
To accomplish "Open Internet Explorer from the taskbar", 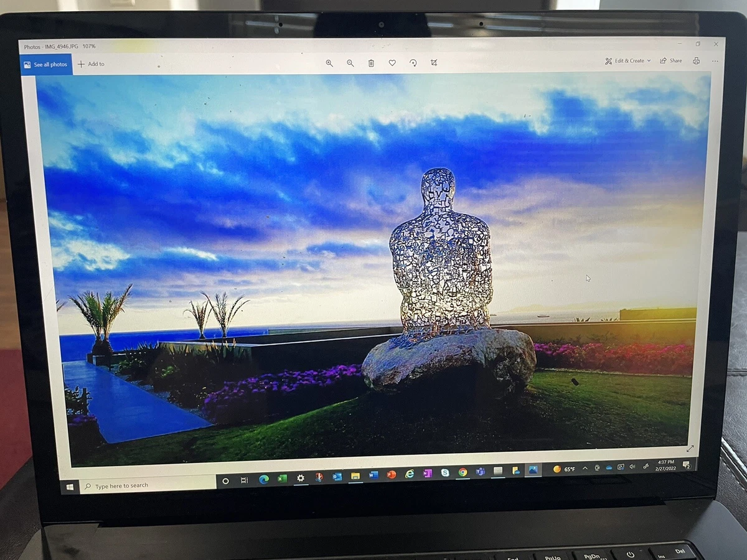I will point(410,474).
